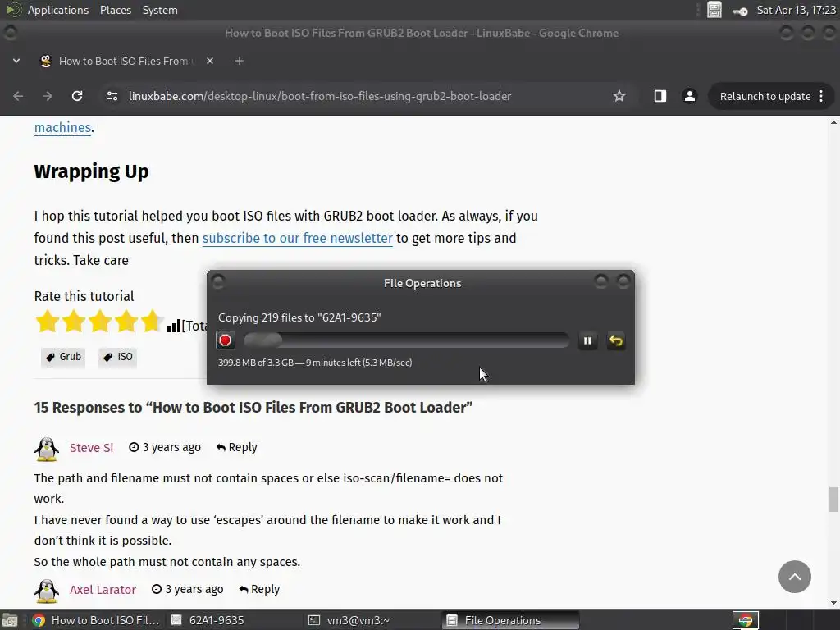Click the scroll-to-top circle button

point(794,577)
